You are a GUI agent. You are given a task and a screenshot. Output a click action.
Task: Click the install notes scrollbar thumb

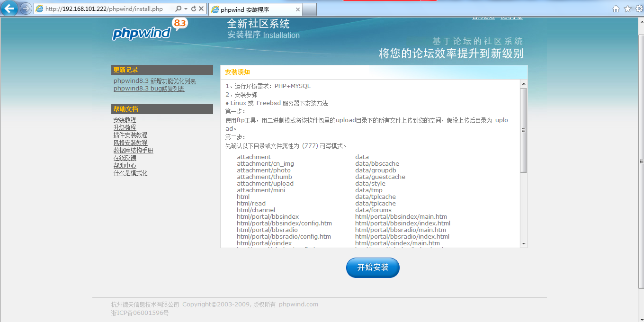pyautogui.click(x=523, y=130)
